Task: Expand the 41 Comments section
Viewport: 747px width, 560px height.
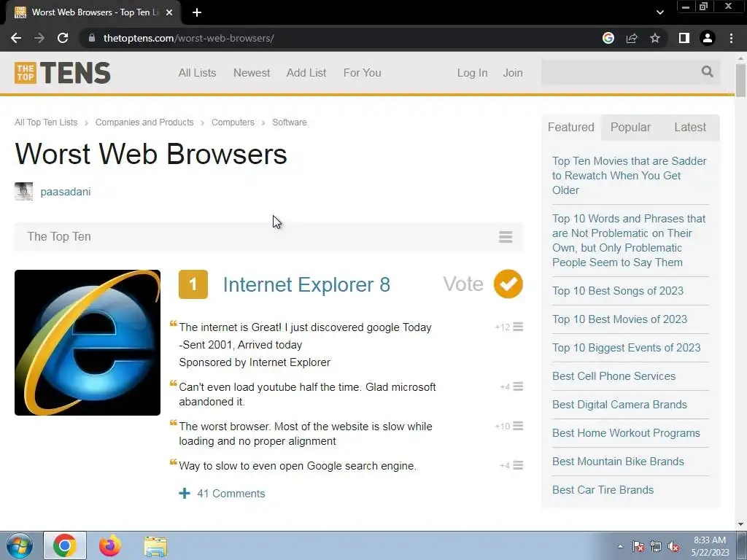Action: tap(222, 494)
